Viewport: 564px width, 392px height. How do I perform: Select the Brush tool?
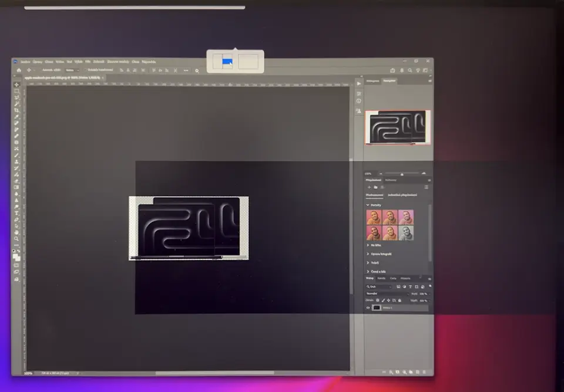(16, 130)
